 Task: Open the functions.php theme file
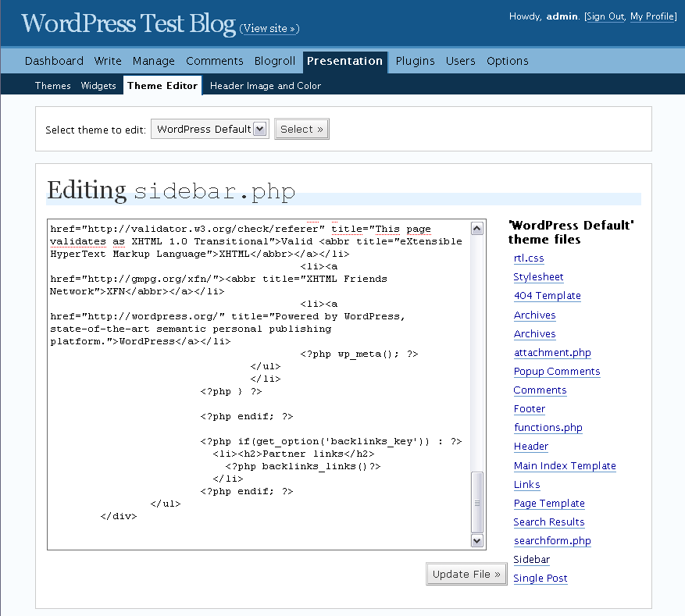(x=548, y=428)
